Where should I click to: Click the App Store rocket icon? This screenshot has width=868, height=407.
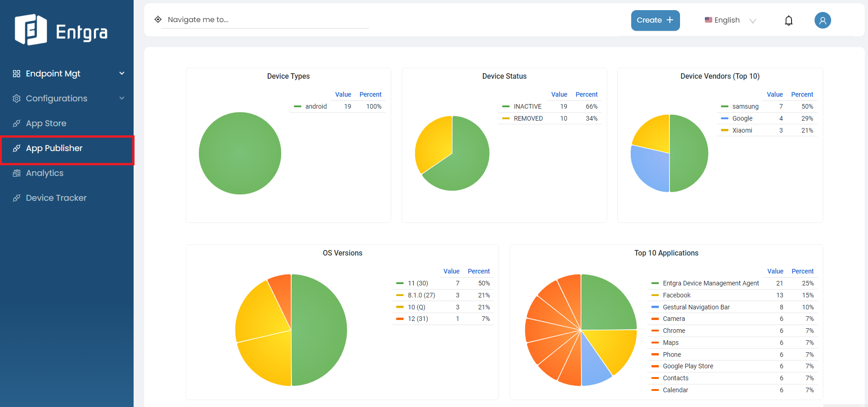pyautogui.click(x=17, y=123)
